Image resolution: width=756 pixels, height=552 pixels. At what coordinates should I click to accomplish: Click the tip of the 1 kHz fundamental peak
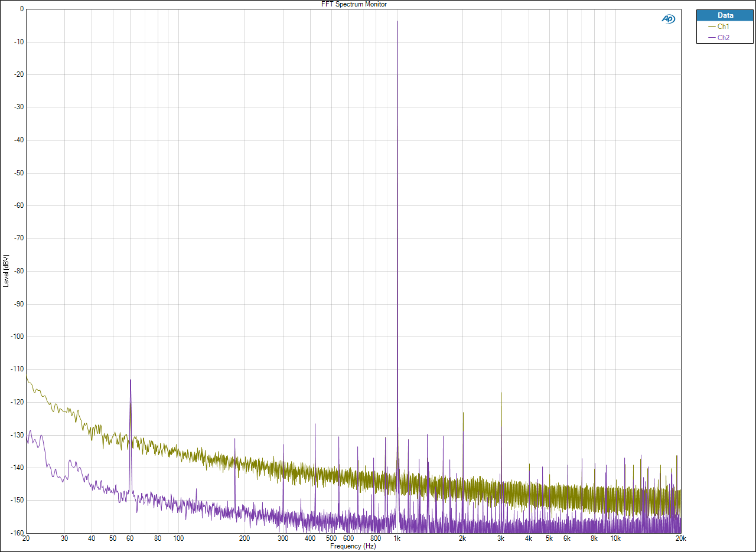pyautogui.click(x=397, y=21)
